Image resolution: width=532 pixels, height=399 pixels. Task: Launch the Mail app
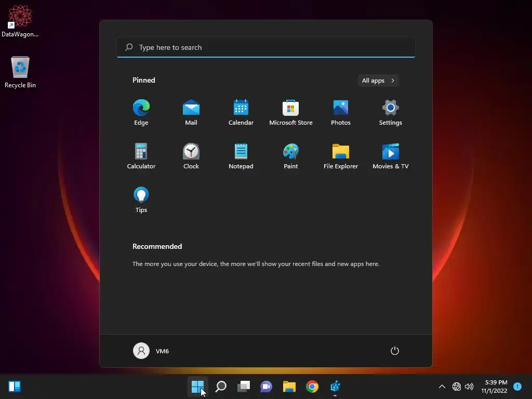click(191, 113)
